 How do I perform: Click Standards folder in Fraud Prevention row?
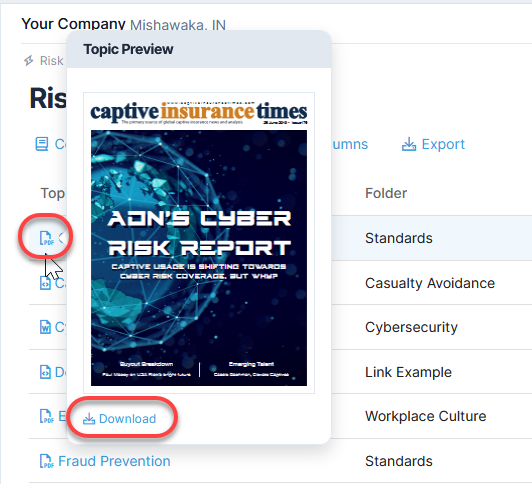399,461
